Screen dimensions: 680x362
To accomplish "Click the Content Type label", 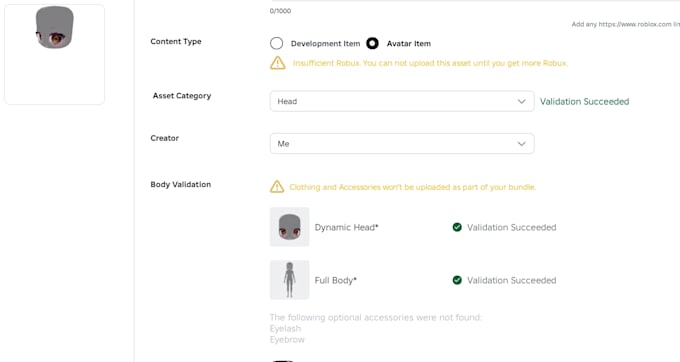I will click(x=176, y=42).
